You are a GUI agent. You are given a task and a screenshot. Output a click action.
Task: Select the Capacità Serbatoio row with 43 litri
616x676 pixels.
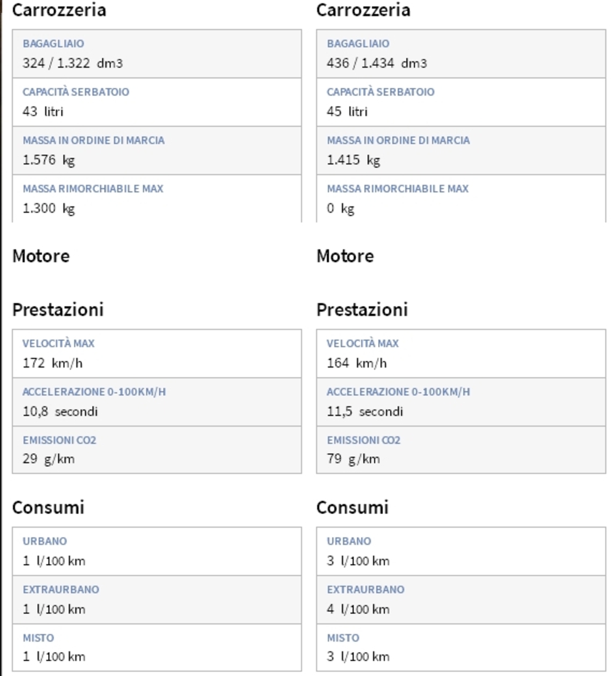157,102
